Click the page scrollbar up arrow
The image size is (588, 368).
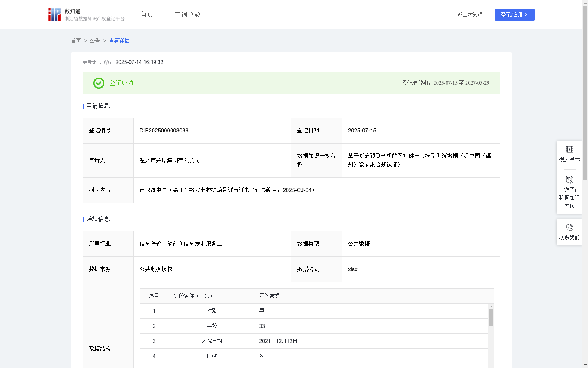[x=585, y=3]
